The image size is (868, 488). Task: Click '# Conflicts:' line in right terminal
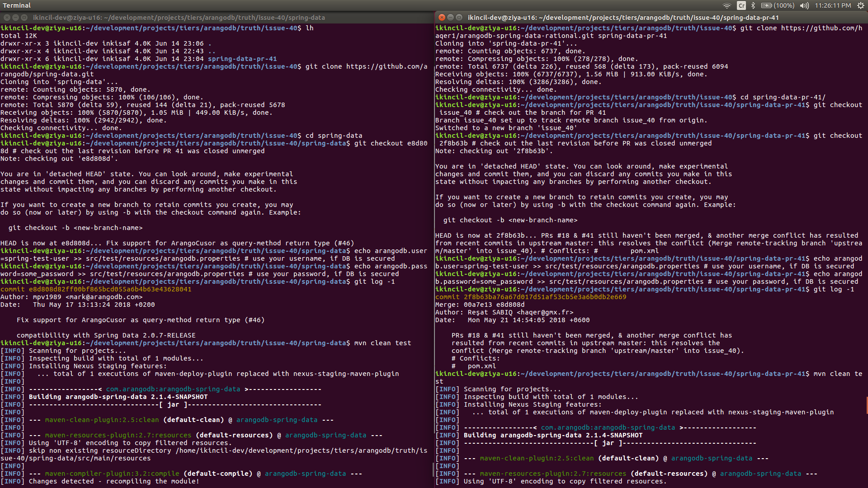(x=476, y=358)
